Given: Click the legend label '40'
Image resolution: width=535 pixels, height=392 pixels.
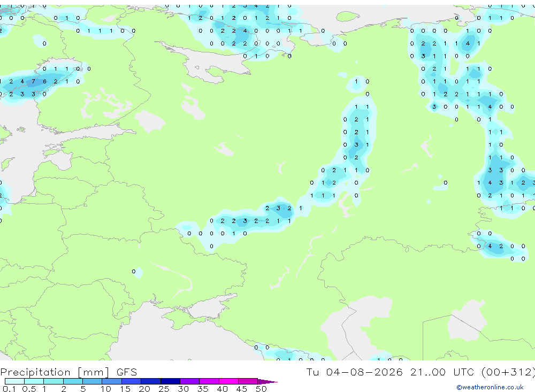Looking at the screenshot, I should pyautogui.click(x=222, y=389).
